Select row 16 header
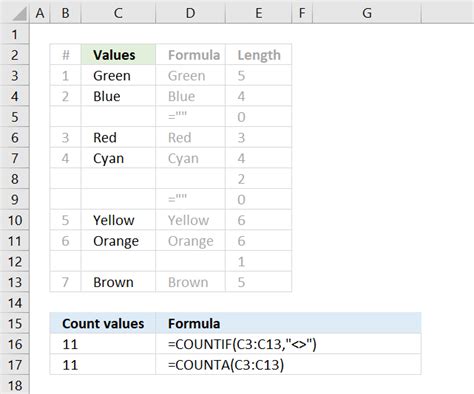Viewport: 474px width, 394px height. coord(15,344)
